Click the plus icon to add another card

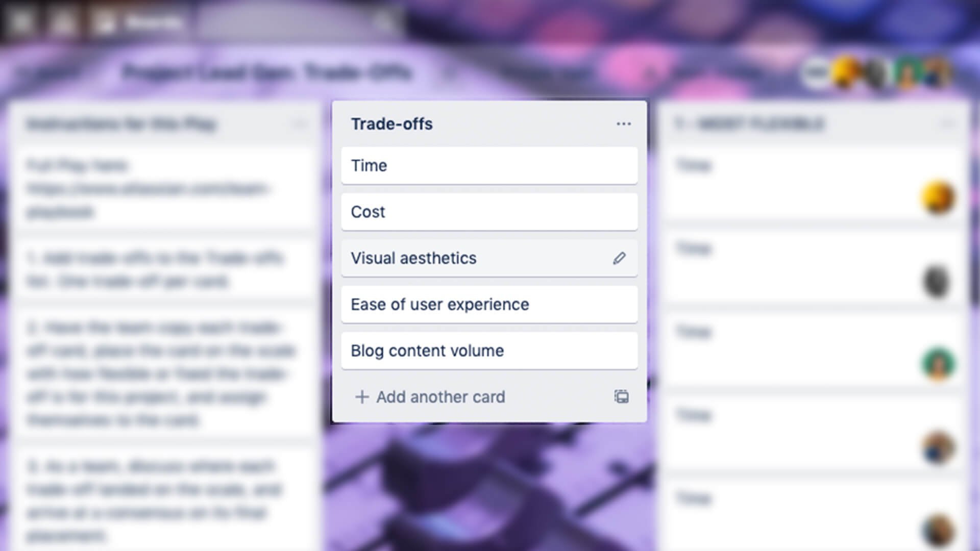click(361, 397)
